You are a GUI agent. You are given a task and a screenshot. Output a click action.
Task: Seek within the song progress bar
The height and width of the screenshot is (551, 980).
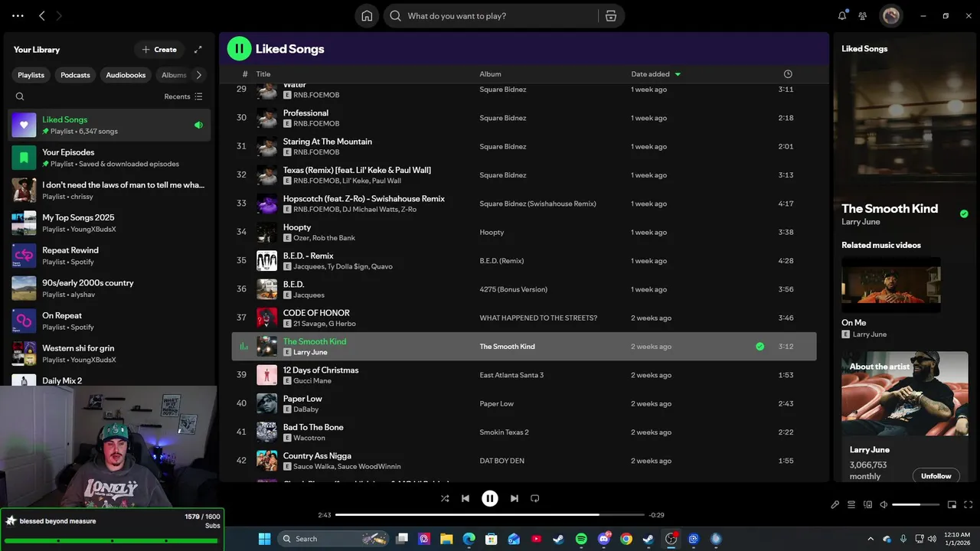[x=490, y=515]
